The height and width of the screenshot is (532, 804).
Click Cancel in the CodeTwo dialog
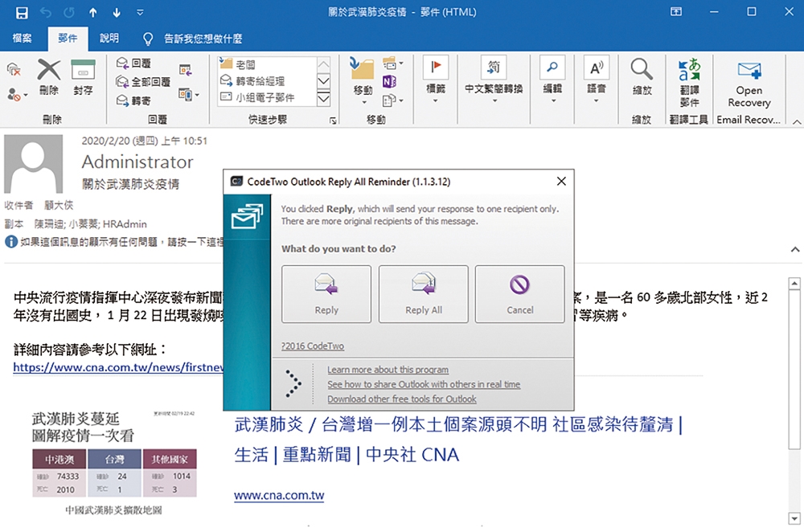coord(520,294)
